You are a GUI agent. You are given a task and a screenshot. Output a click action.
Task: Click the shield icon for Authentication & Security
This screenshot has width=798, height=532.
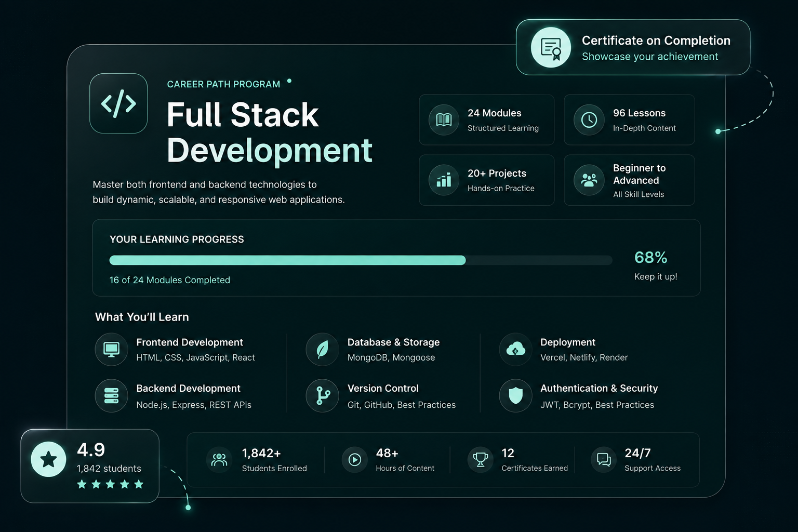pos(515,395)
